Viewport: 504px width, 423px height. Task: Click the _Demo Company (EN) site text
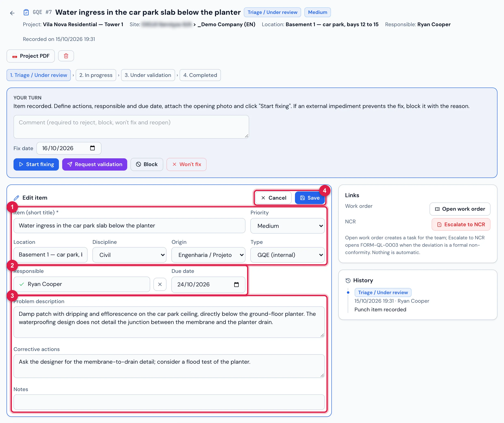226,25
